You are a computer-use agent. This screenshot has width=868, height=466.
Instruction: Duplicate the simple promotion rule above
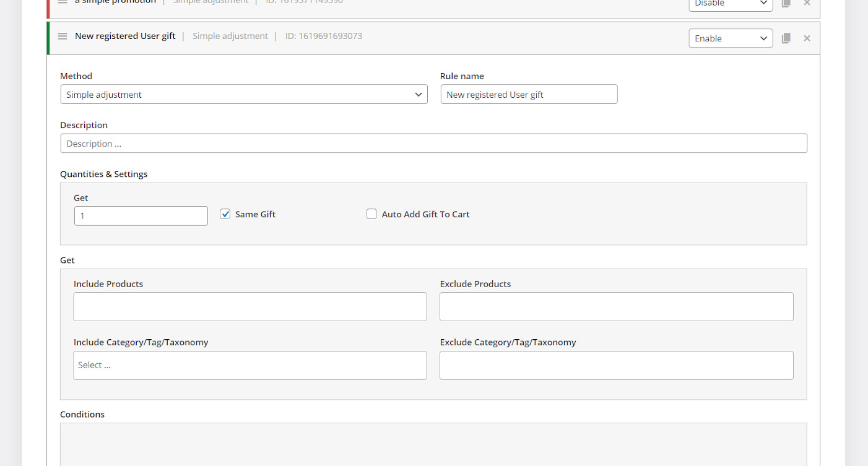(x=786, y=3)
